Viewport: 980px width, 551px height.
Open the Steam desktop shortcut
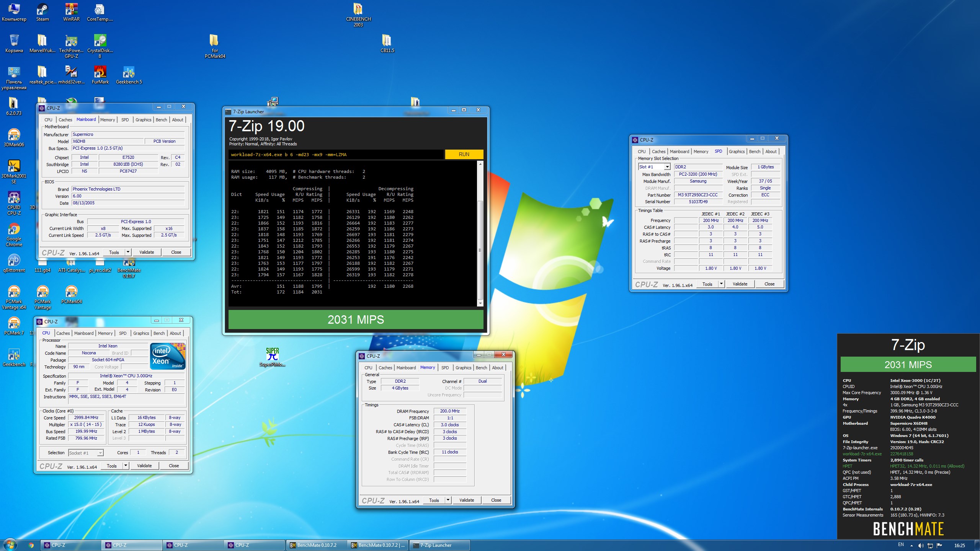coord(42,12)
